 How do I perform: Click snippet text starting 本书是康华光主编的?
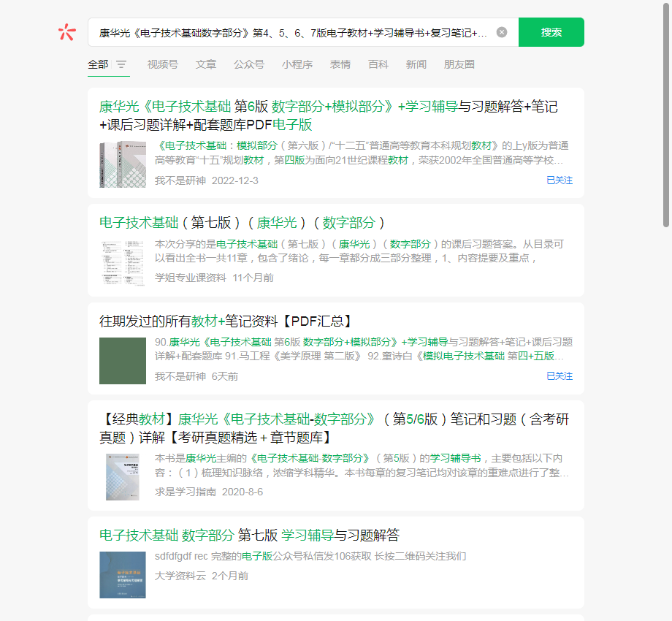pyautogui.click(x=362, y=465)
